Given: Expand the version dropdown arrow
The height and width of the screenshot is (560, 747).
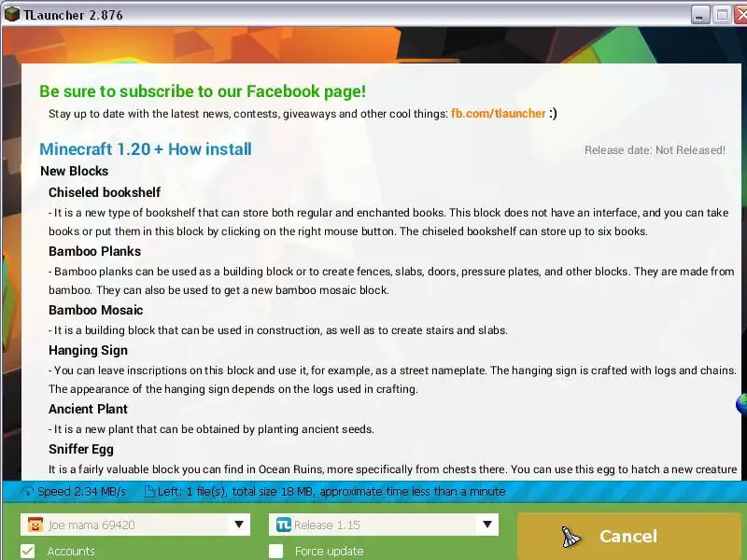Looking at the screenshot, I should tap(486, 525).
